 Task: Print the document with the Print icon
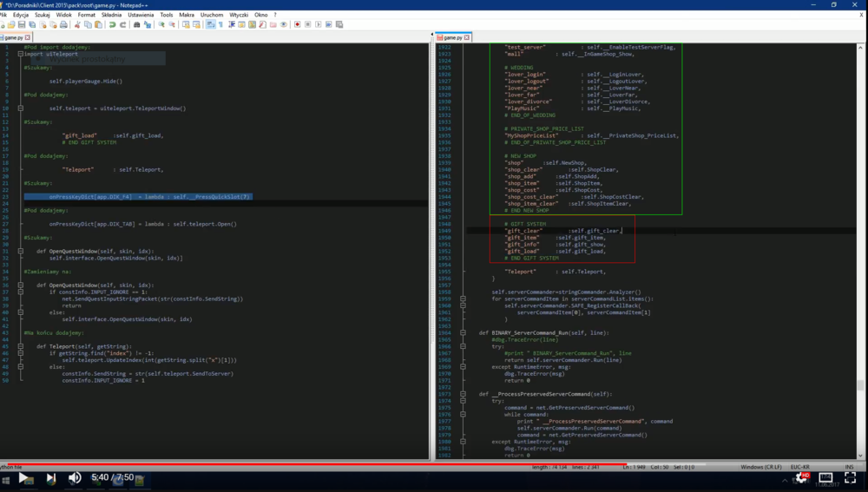point(63,24)
